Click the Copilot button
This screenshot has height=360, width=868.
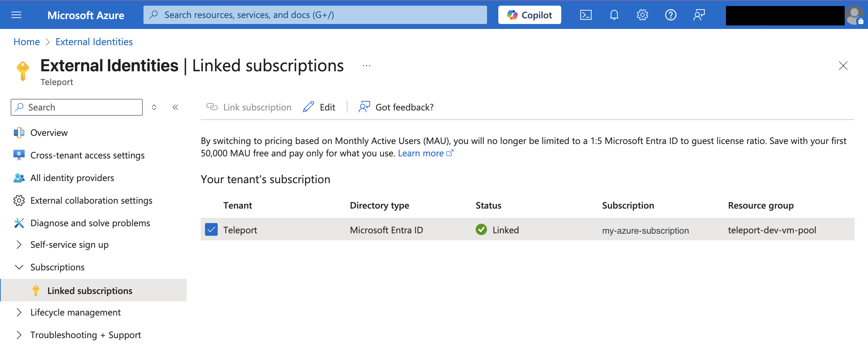[529, 14]
